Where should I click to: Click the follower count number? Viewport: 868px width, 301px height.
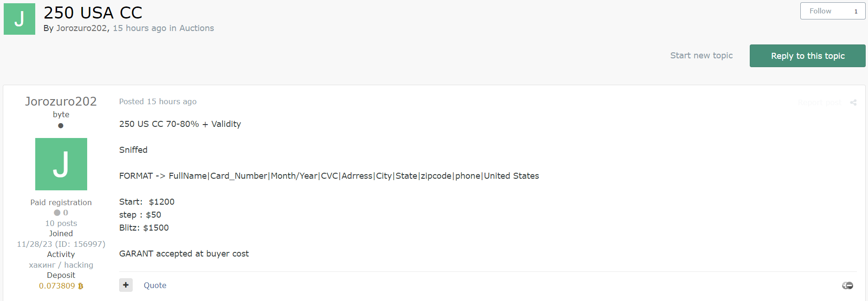coord(856,11)
